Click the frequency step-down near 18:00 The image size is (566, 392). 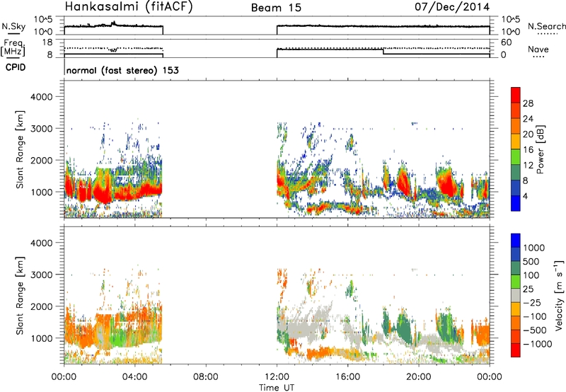coord(383,52)
